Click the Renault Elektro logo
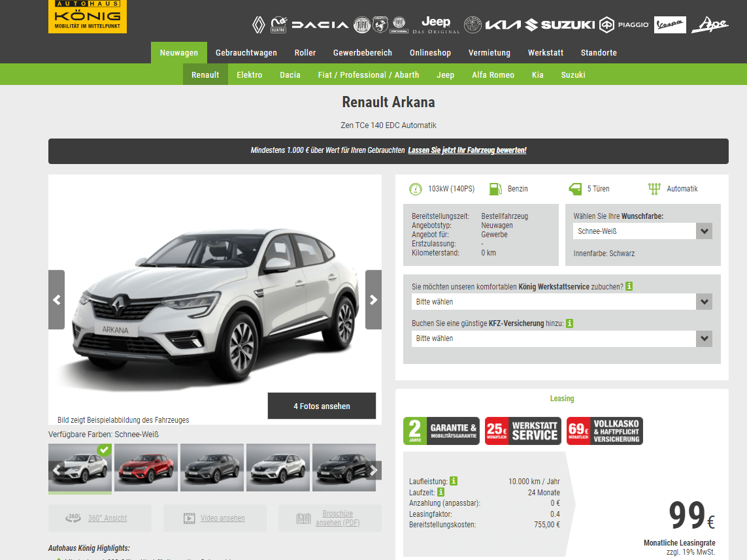The image size is (747, 560). point(278,25)
